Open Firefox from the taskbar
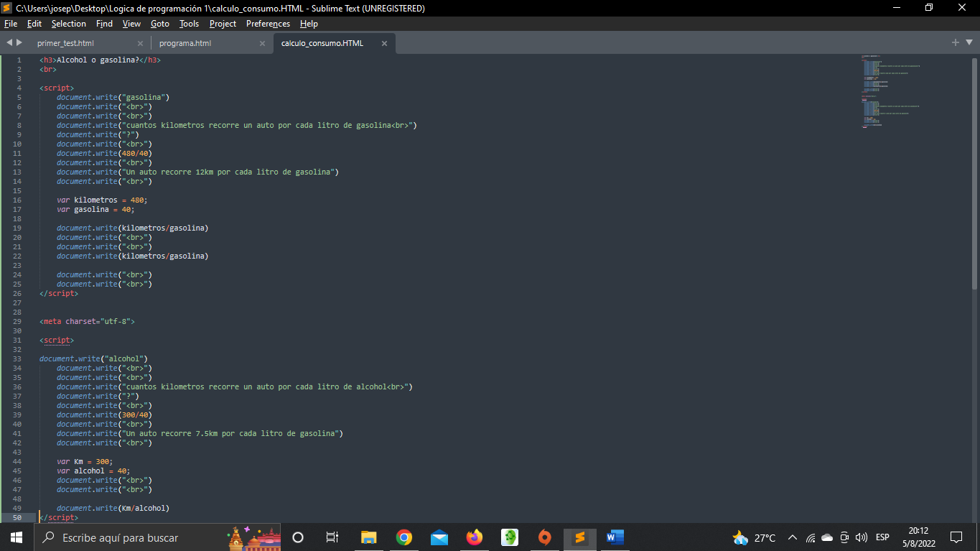 (x=474, y=537)
